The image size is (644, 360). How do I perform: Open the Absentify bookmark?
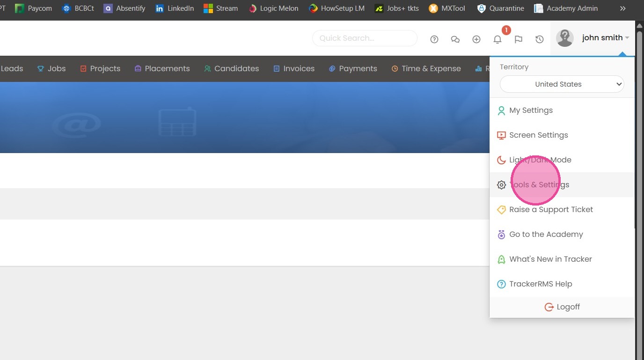click(x=124, y=8)
